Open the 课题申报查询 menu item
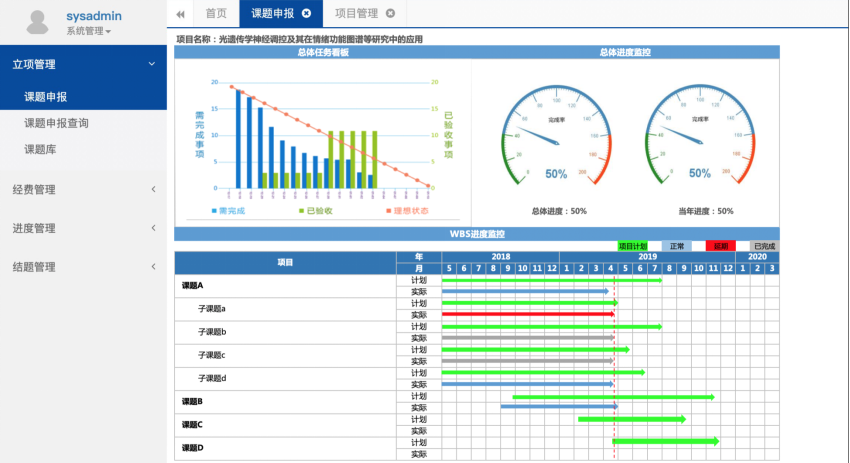 coord(56,123)
